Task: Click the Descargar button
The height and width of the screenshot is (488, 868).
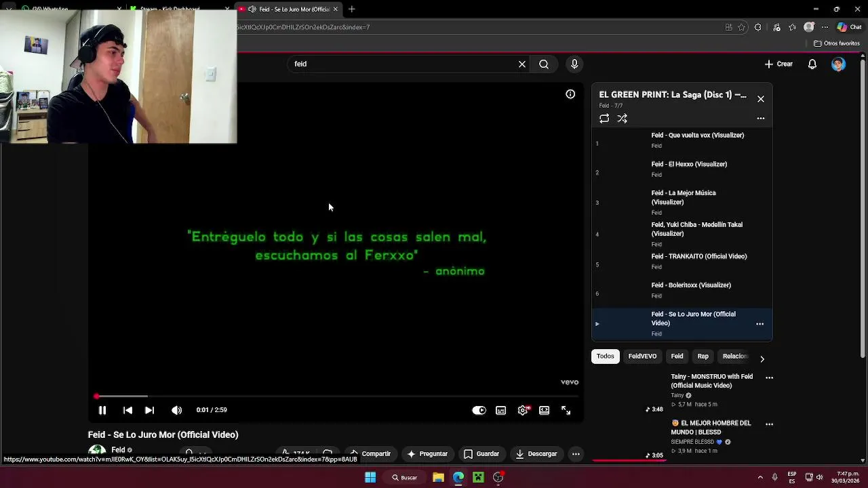Action: [536, 454]
